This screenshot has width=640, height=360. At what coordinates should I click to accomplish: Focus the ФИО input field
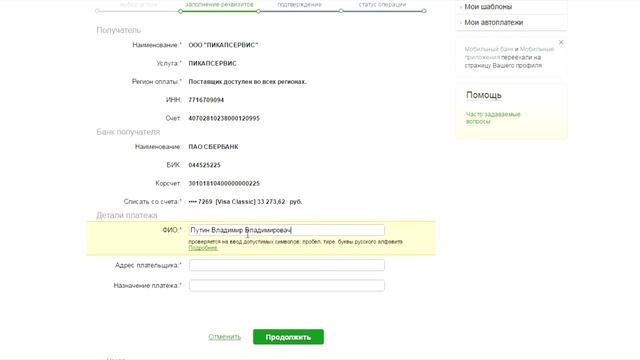[x=287, y=230]
